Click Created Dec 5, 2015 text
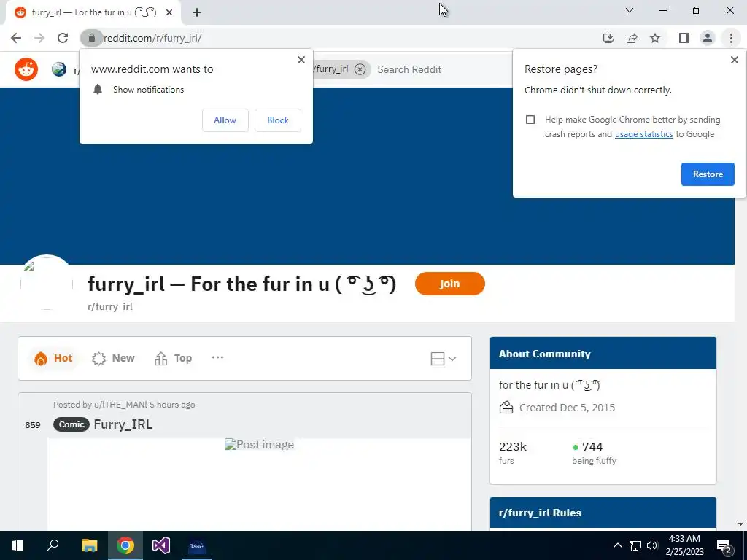 [567, 408]
